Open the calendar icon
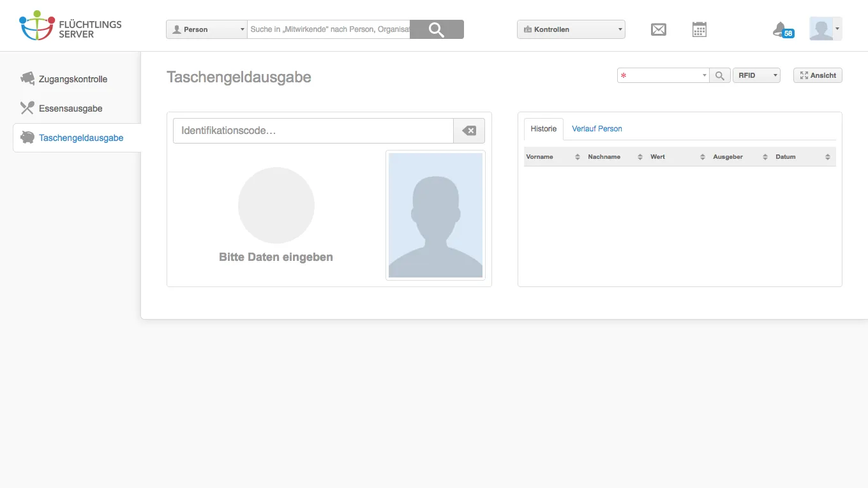Image resolution: width=868 pixels, height=488 pixels. pos(700,29)
